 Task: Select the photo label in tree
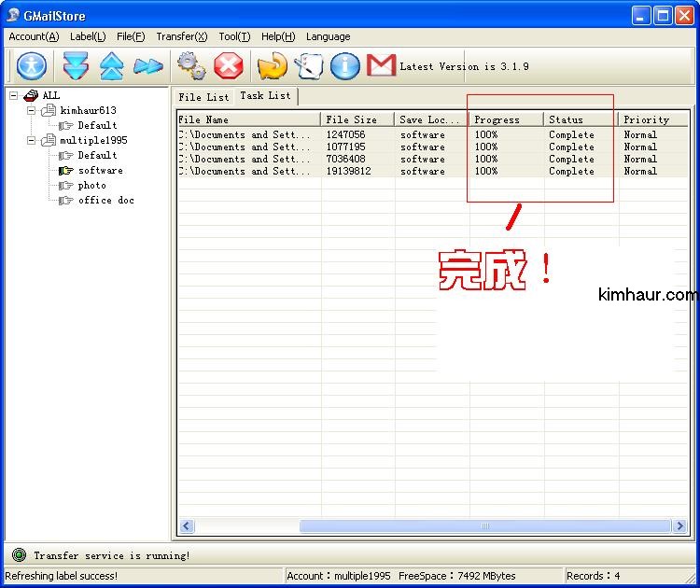click(91, 186)
